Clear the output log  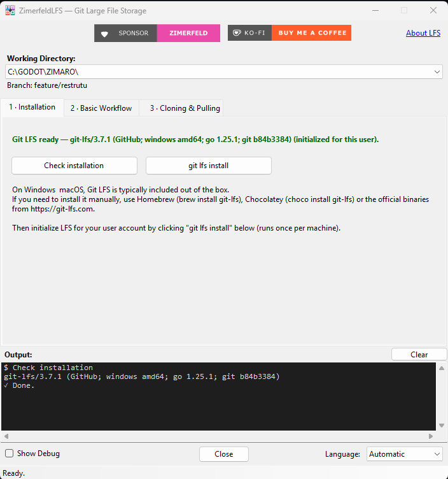[419, 354]
